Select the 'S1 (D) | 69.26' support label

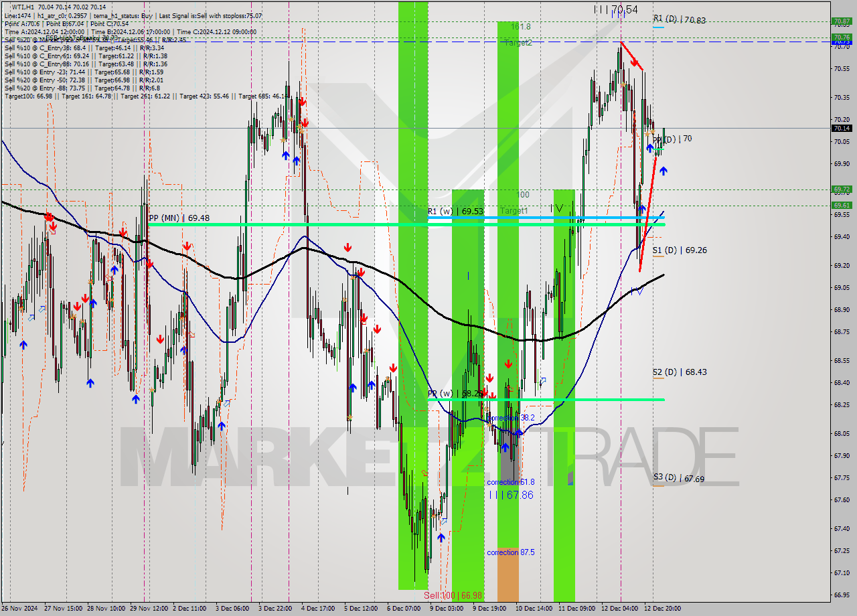click(x=680, y=250)
